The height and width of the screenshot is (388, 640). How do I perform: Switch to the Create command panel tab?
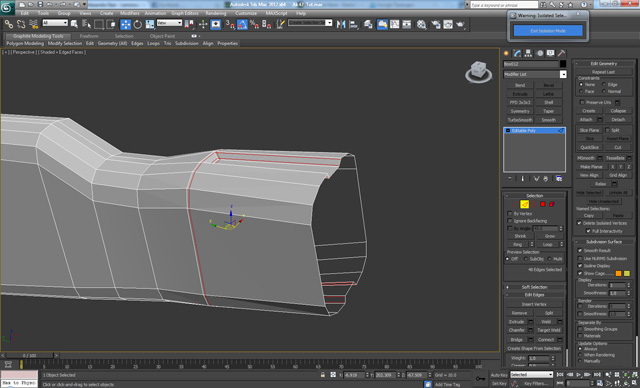click(506, 53)
